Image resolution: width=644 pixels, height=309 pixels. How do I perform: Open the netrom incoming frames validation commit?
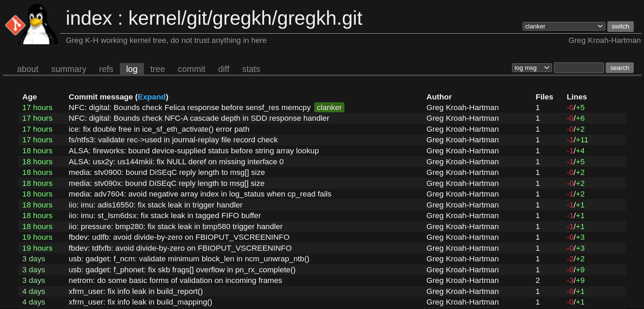click(175, 281)
